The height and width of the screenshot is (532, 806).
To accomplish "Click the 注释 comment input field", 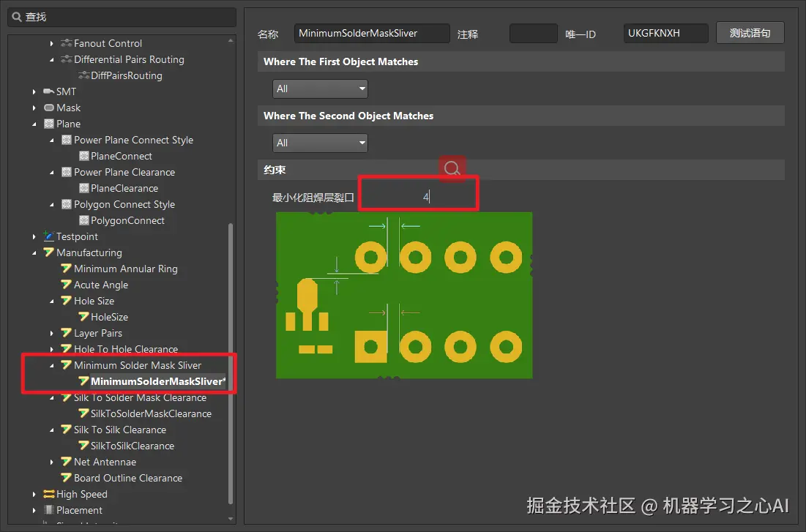I will (533, 33).
